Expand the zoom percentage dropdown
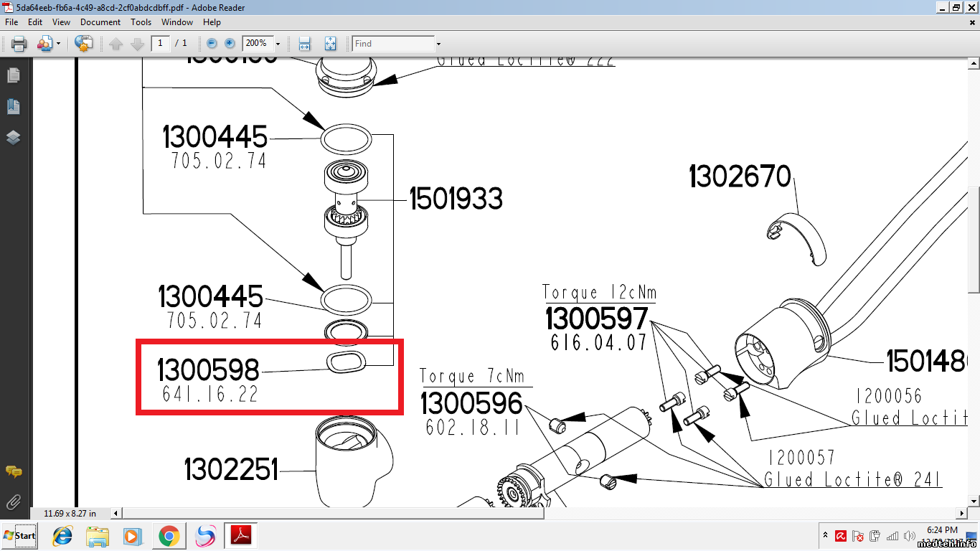Viewport: 980px width, 551px height. click(x=278, y=44)
